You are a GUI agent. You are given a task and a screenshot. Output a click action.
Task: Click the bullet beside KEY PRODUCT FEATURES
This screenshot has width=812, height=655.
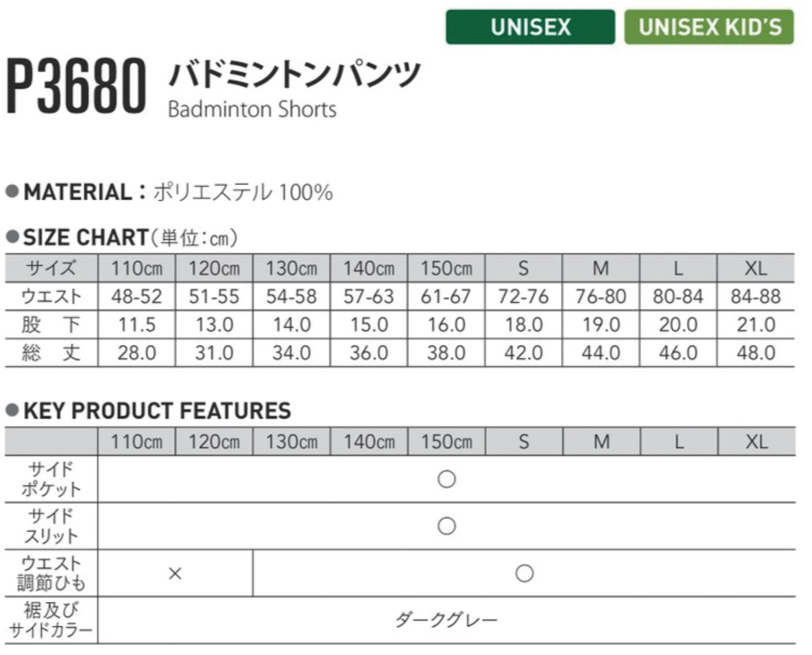click(12, 411)
